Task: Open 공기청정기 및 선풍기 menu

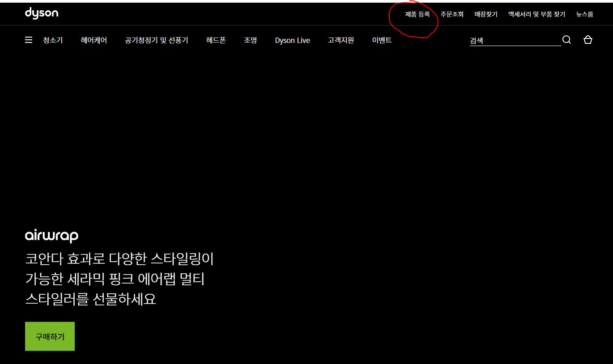Action: tap(157, 40)
